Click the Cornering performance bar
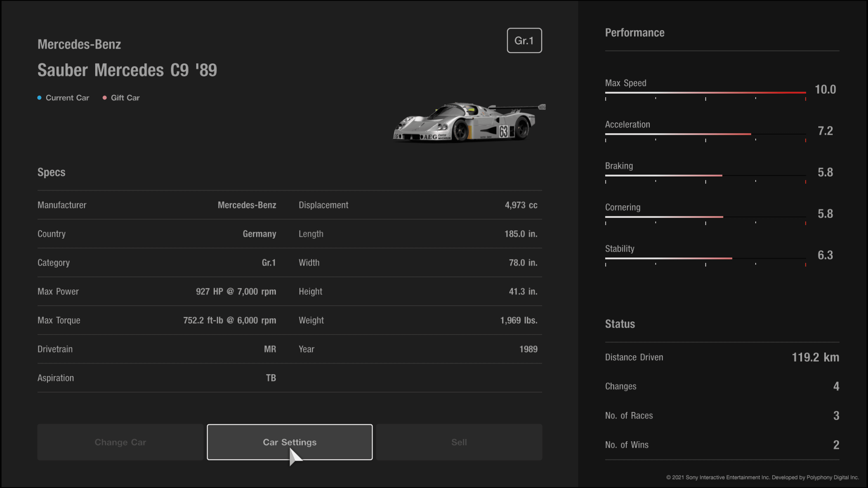The width and height of the screenshot is (868, 488). [x=705, y=217]
